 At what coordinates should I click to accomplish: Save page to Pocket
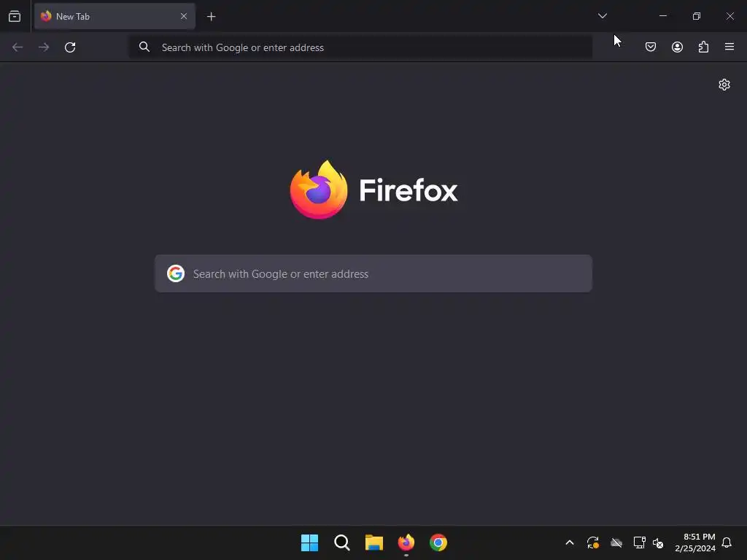651,47
